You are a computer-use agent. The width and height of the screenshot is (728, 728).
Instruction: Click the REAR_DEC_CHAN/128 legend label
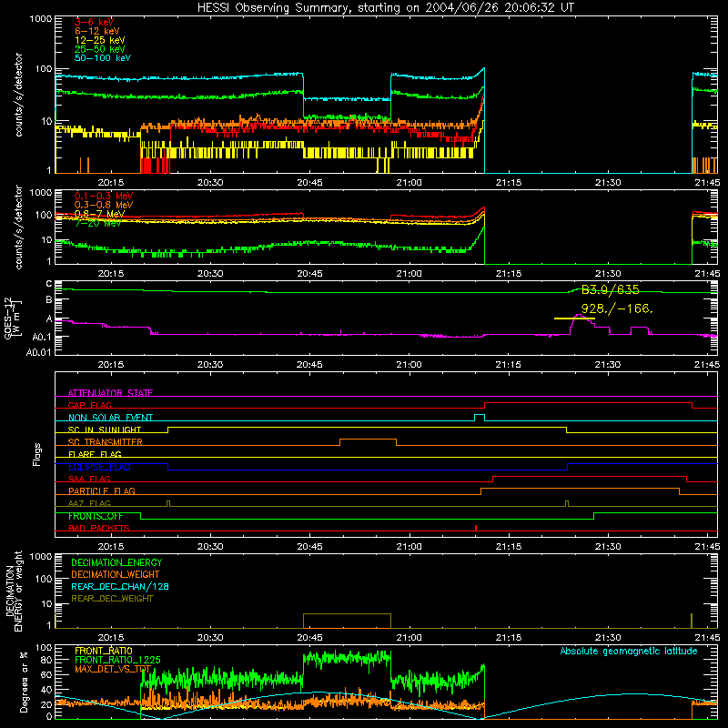[120, 586]
